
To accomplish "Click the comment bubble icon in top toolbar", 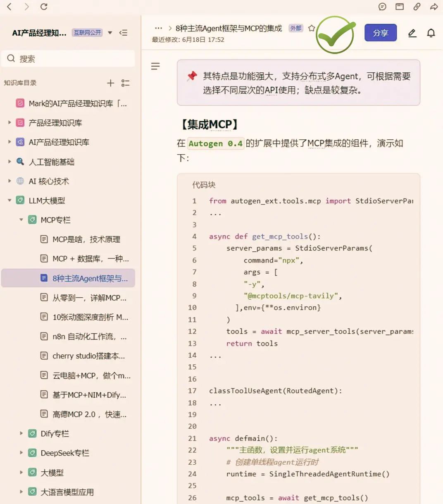I will point(382,7).
